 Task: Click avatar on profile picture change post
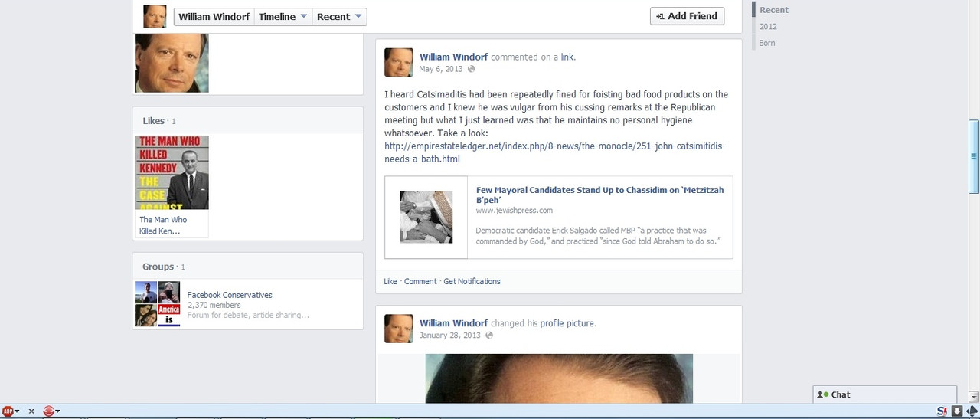(398, 329)
